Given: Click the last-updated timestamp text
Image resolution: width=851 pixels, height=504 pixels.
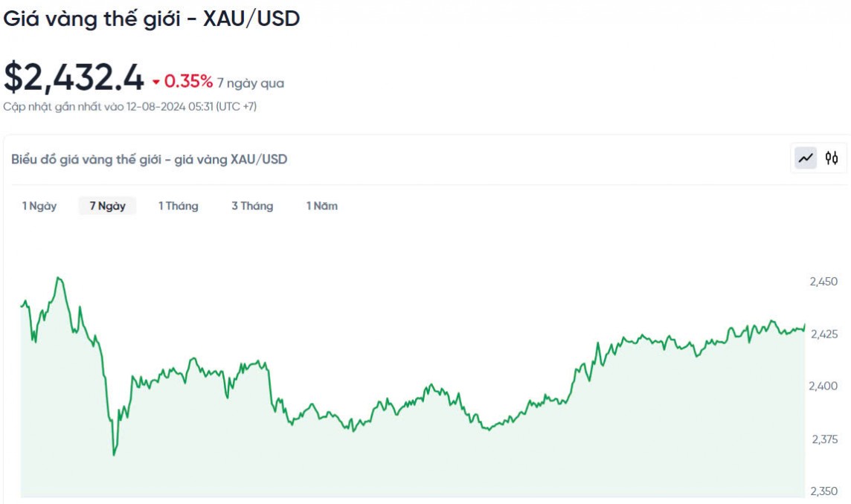Looking at the screenshot, I should coord(129,106).
